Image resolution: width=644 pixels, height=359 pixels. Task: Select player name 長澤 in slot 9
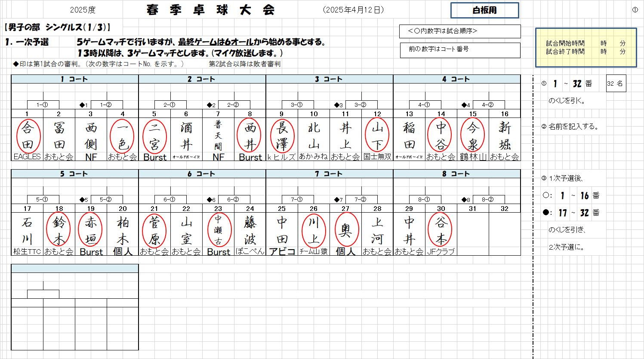282,136
